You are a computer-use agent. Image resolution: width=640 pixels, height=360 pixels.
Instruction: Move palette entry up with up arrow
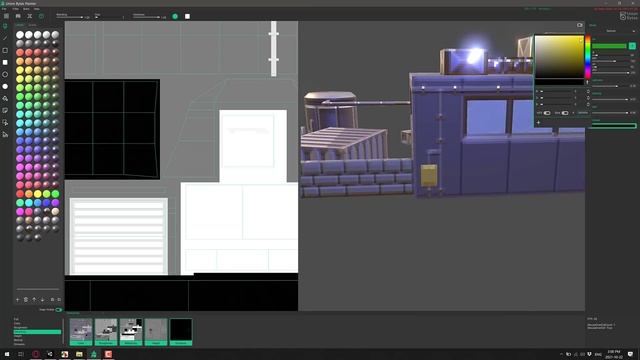pos(34,300)
